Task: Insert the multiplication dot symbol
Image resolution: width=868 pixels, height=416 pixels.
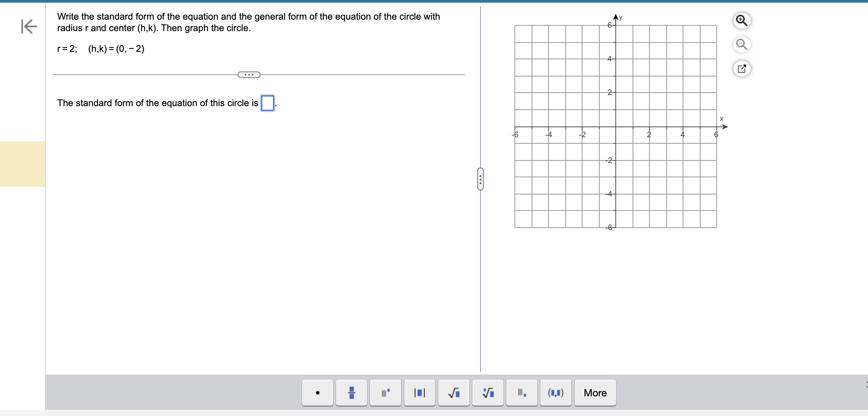Action: (317, 393)
